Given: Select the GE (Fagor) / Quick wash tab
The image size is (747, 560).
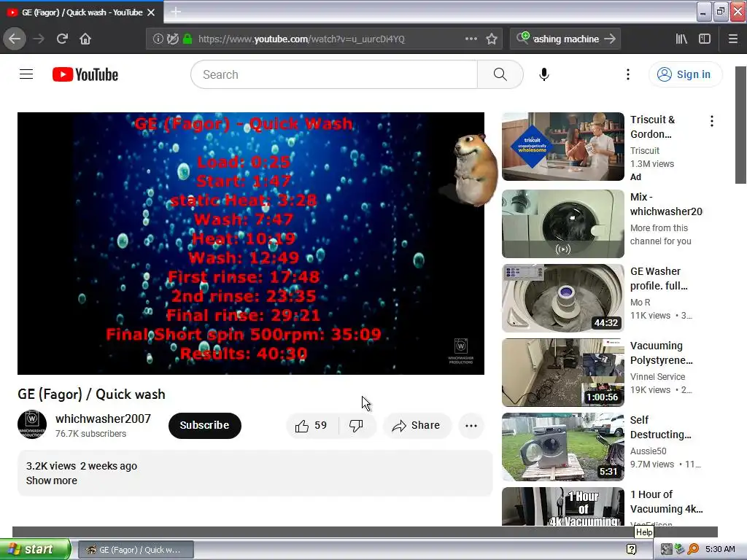Looking at the screenshot, I should pyautogui.click(x=82, y=12).
